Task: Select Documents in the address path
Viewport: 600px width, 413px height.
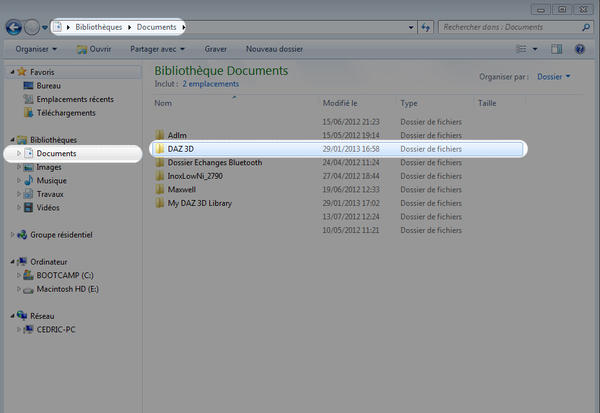Action: 157,27
